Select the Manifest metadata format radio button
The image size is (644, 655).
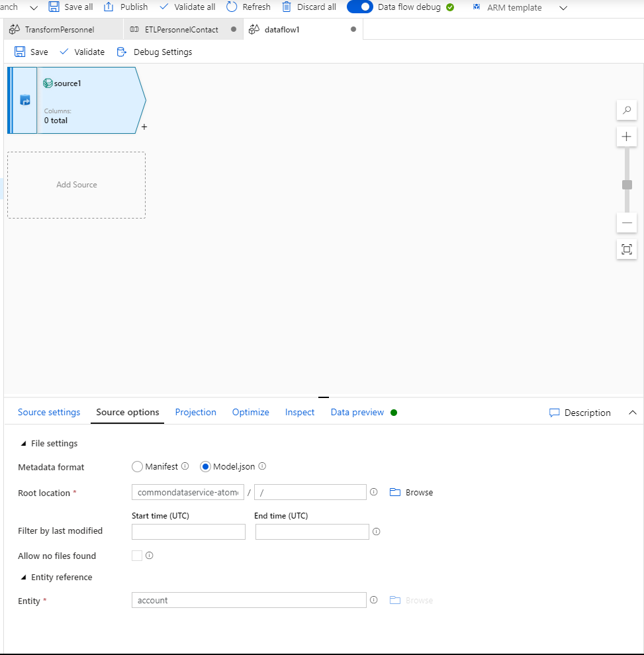[x=138, y=466]
